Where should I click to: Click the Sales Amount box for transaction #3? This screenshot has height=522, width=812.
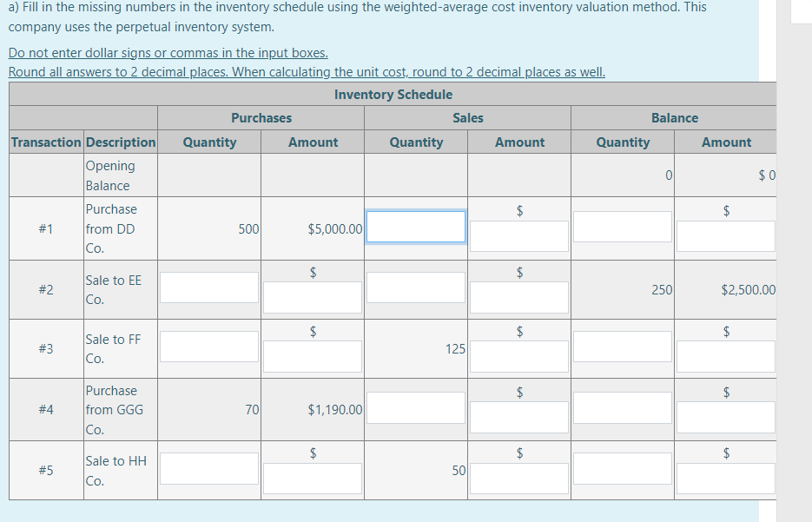click(x=518, y=356)
